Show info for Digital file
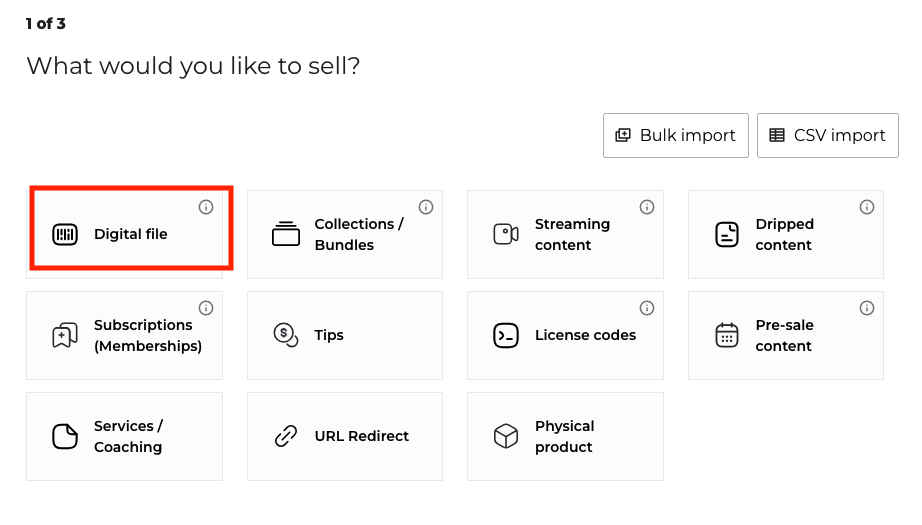This screenshot has height=525, width=922. pos(206,207)
